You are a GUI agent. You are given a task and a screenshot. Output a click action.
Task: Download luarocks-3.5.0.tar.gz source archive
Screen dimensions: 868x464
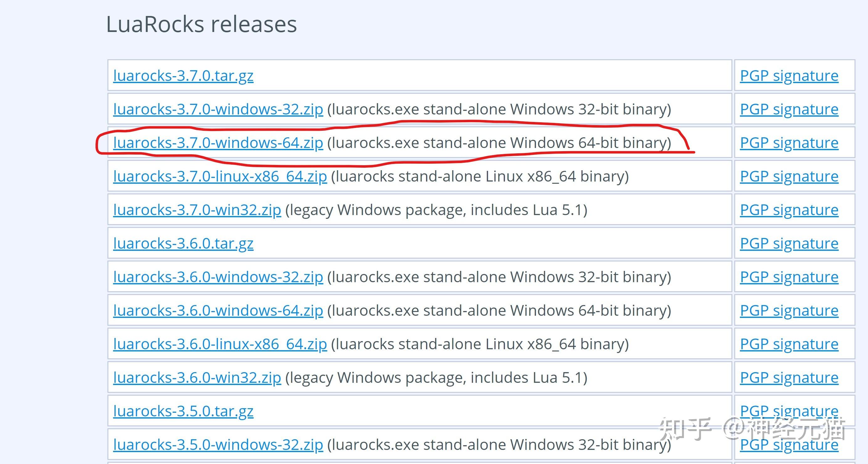point(183,411)
